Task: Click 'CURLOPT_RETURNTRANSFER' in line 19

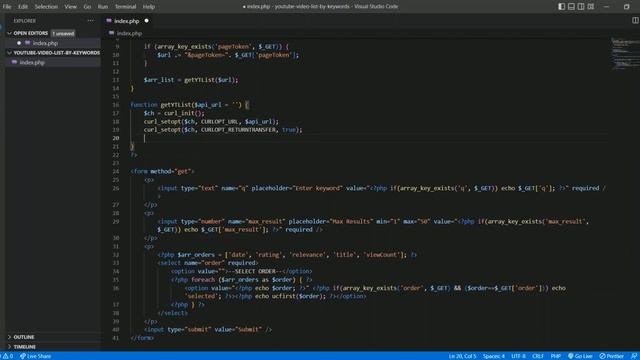Action: (x=238, y=130)
